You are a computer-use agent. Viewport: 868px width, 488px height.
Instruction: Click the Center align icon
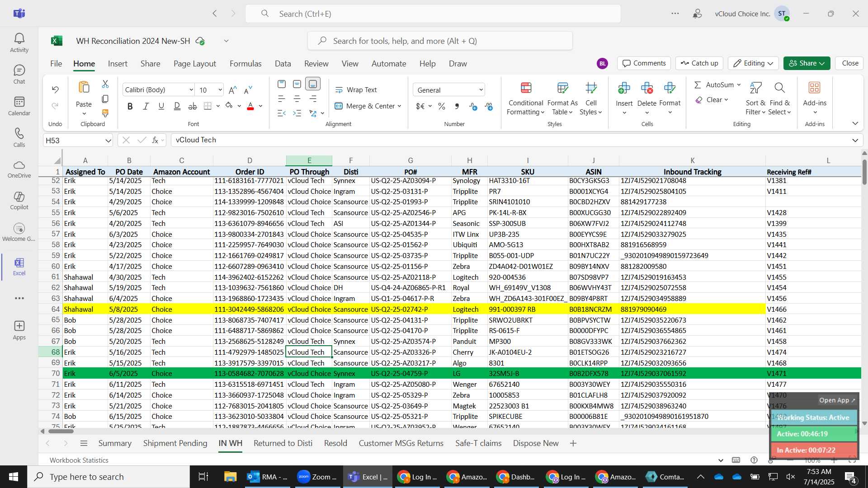coord(297,99)
